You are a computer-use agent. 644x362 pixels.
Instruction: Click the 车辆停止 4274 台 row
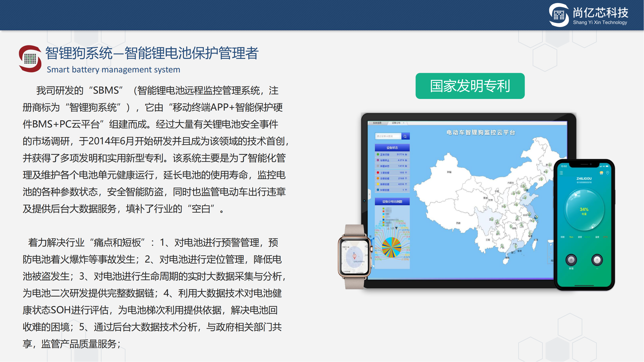coord(392,160)
